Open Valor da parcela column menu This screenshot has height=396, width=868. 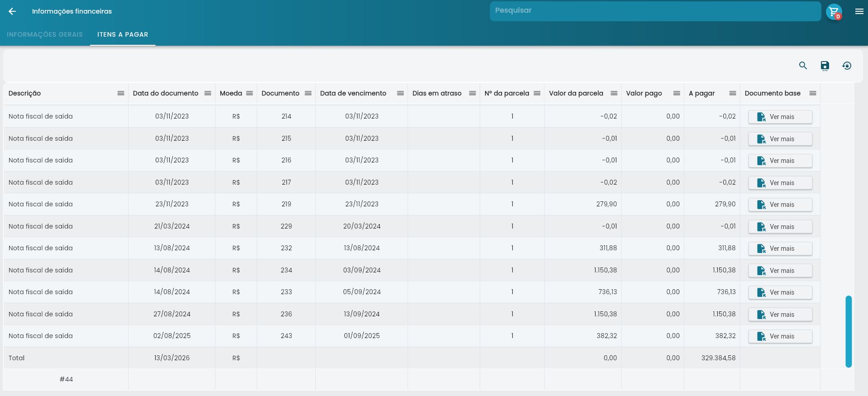(x=614, y=93)
